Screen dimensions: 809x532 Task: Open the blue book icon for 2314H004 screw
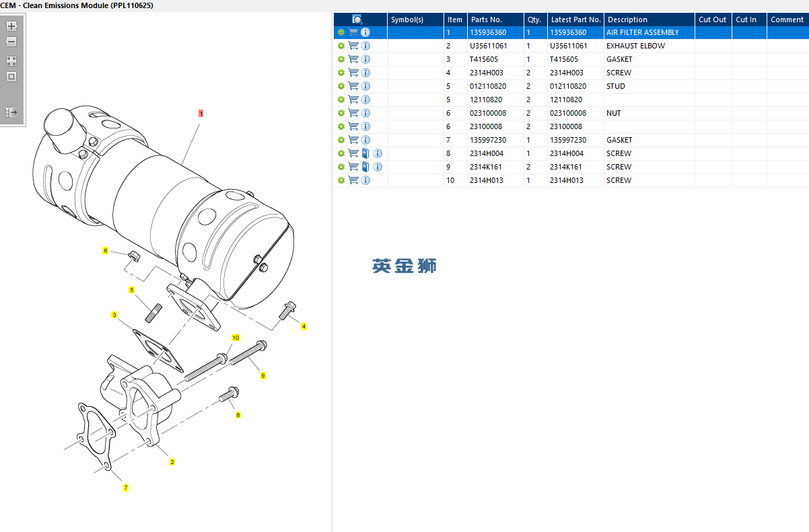click(x=365, y=153)
